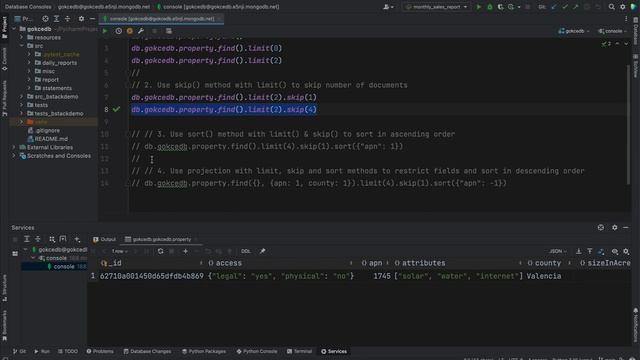The width and height of the screenshot is (640, 360).
Task: Open Python Console tool window
Action: 257,351
